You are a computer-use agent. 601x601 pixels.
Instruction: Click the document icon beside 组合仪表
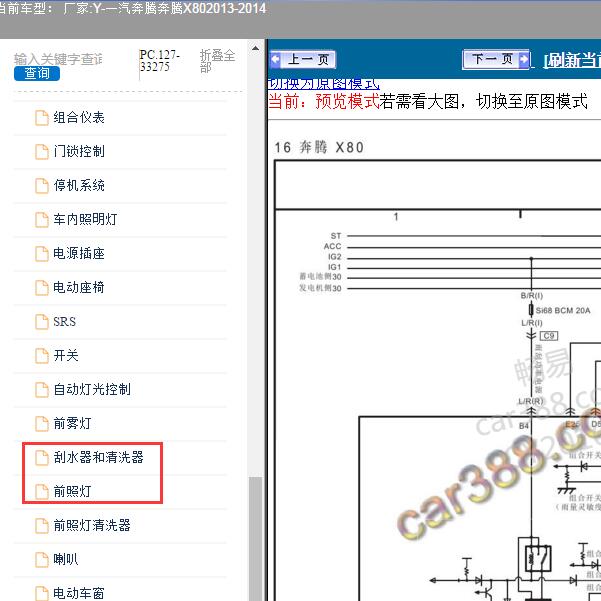coord(42,118)
